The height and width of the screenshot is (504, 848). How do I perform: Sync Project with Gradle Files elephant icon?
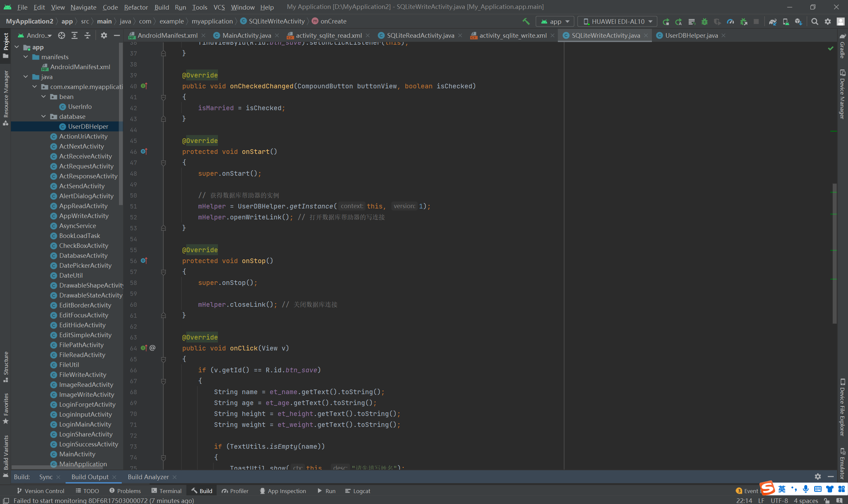point(772,22)
